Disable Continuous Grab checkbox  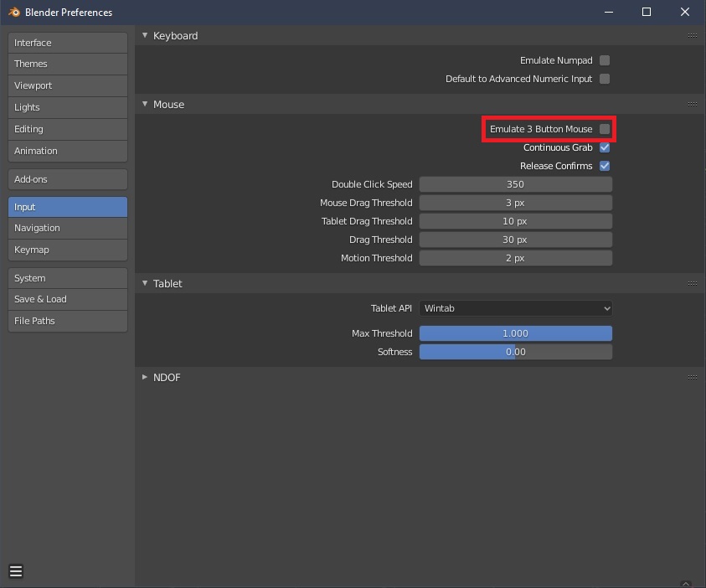tap(605, 147)
